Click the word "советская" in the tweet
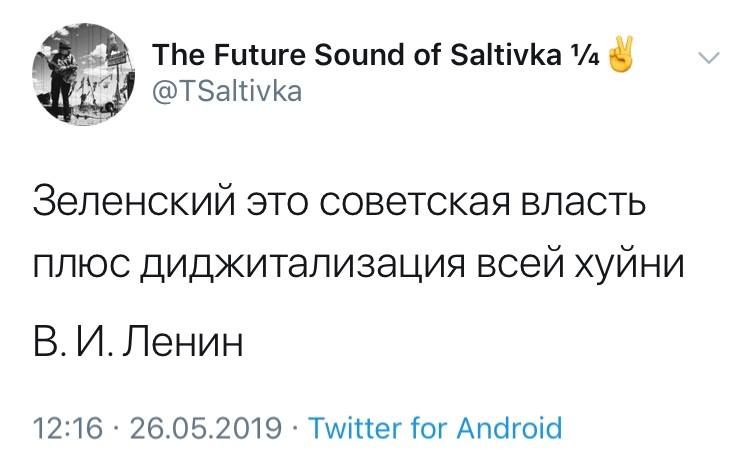 tap(413, 202)
